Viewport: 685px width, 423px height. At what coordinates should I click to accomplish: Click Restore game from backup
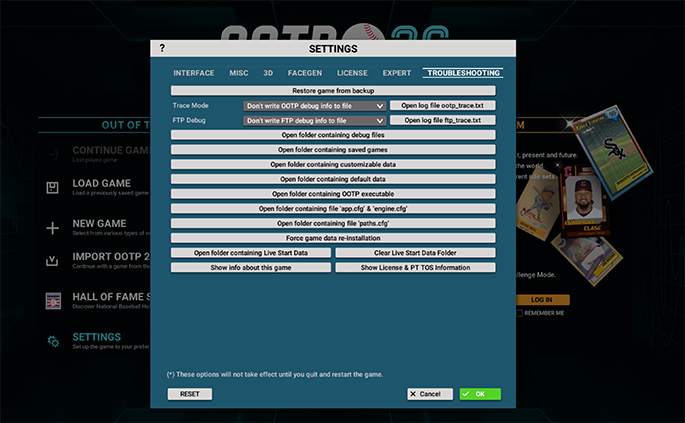point(333,91)
